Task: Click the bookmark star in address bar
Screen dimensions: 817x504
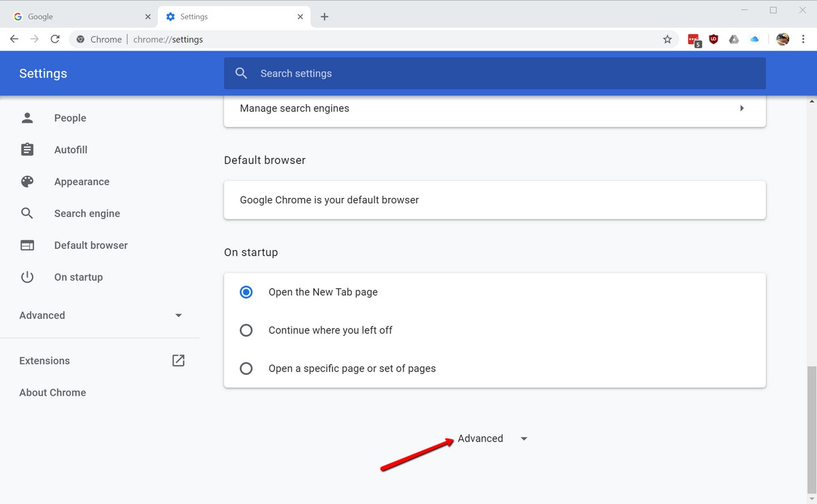Action: point(667,39)
